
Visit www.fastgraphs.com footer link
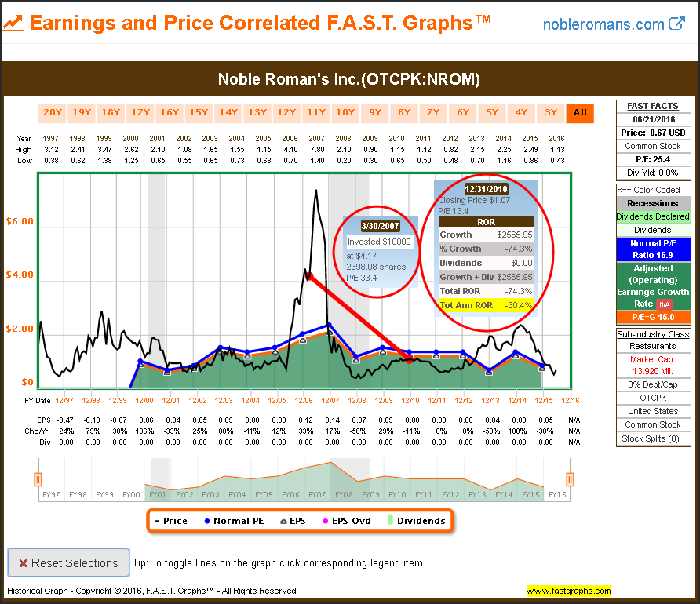[568, 591]
